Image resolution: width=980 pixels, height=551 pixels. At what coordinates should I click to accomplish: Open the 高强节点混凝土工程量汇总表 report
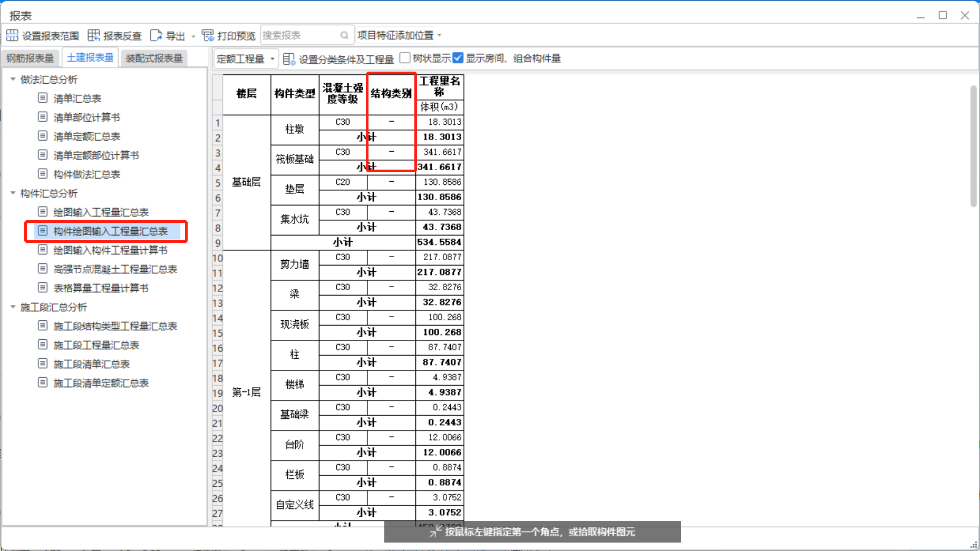pyautogui.click(x=115, y=269)
